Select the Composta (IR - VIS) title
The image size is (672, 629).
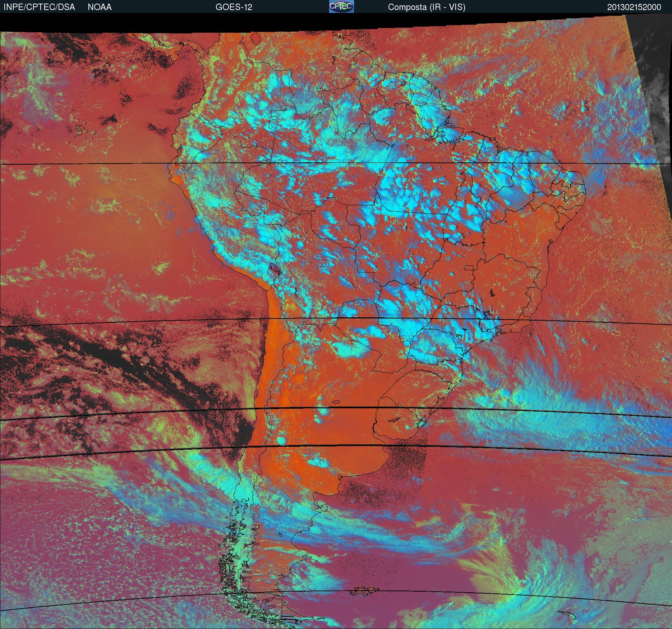click(427, 7)
